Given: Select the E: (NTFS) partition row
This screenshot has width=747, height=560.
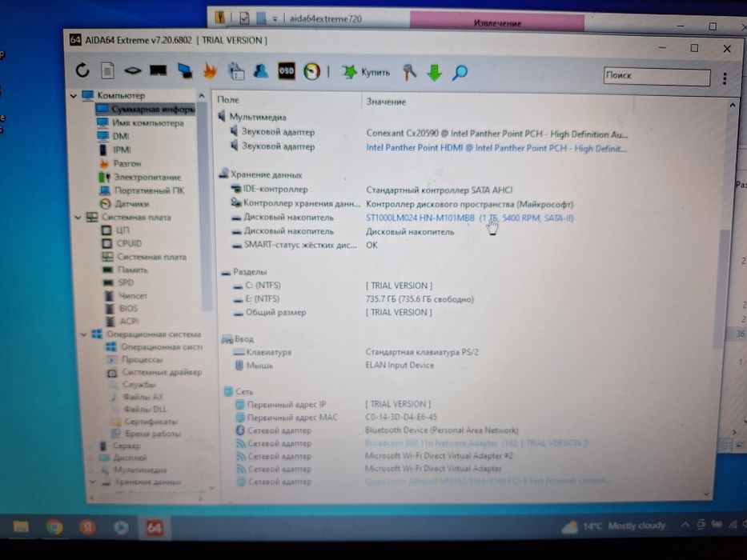Looking at the screenshot, I should pos(352,299).
